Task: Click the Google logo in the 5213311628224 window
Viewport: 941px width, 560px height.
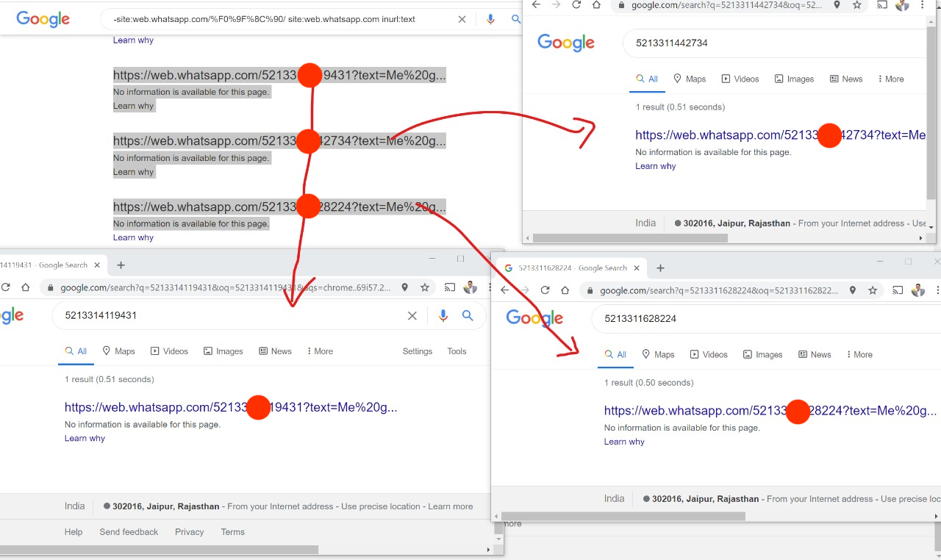Action: (x=534, y=318)
